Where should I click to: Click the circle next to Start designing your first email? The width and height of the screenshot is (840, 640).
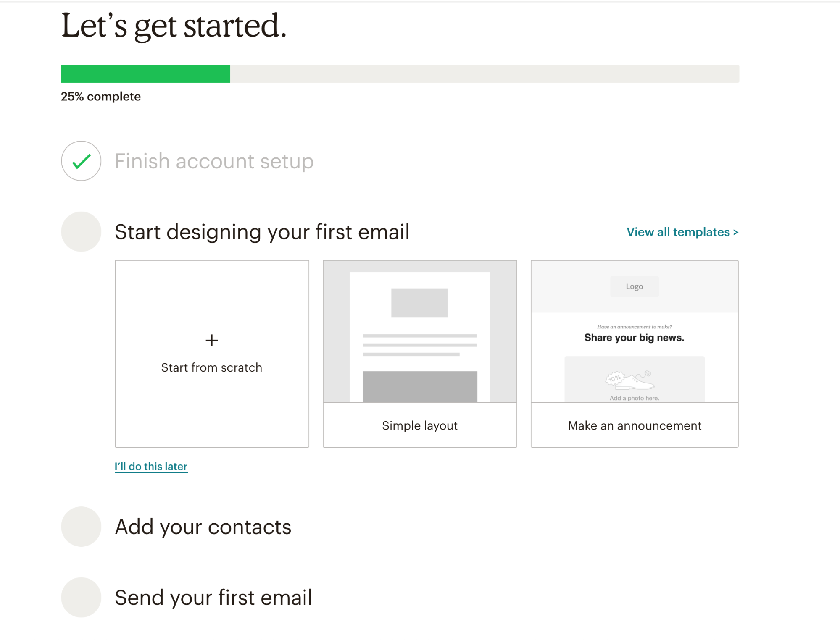tap(81, 231)
